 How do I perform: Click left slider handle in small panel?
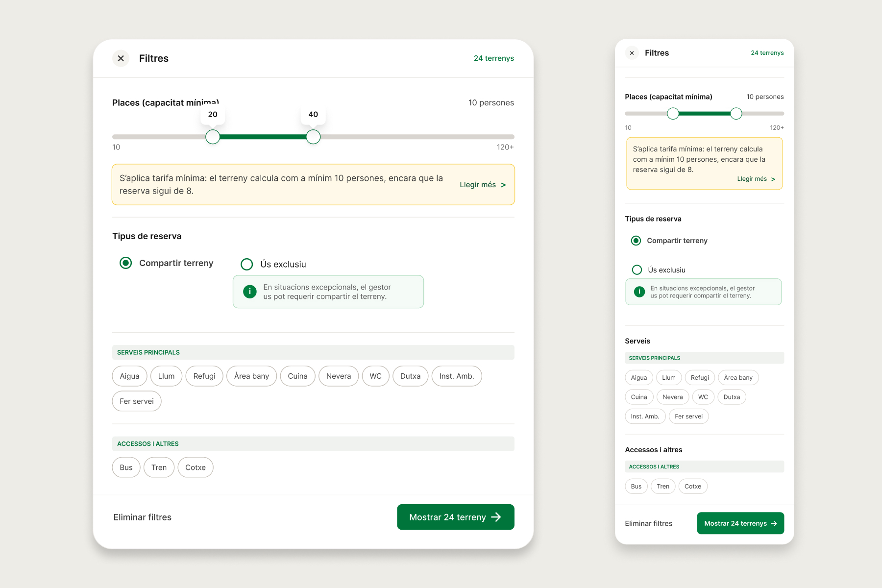673,114
